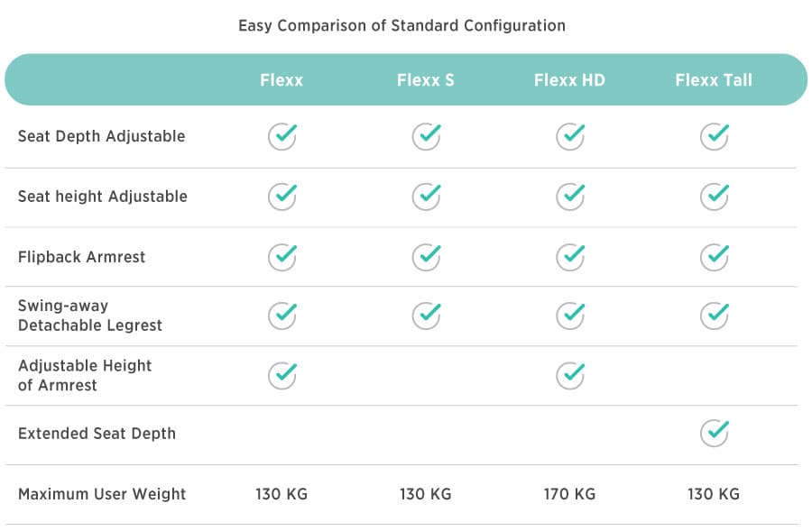Click the Flipback Armrest row label
Screen dimensions: 812x531
(82, 257)
